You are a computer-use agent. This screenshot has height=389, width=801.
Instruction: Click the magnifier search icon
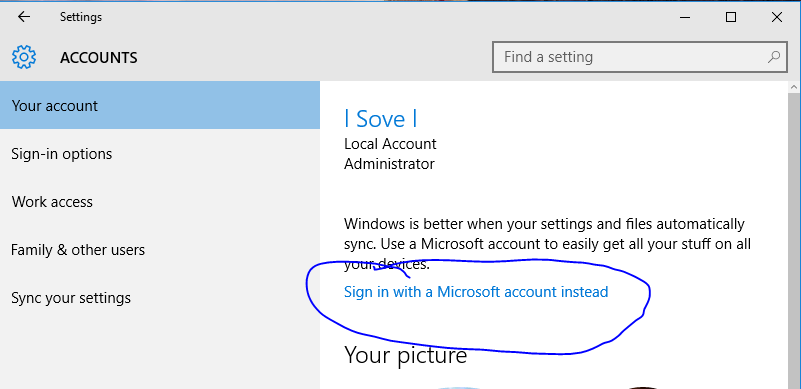tap(774, 57)
